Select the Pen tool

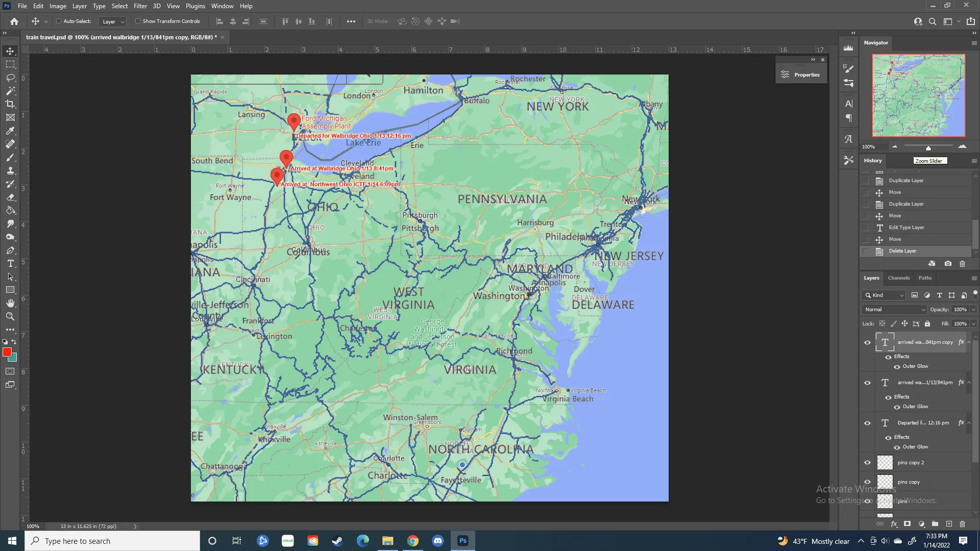click(x=10, y=250)
